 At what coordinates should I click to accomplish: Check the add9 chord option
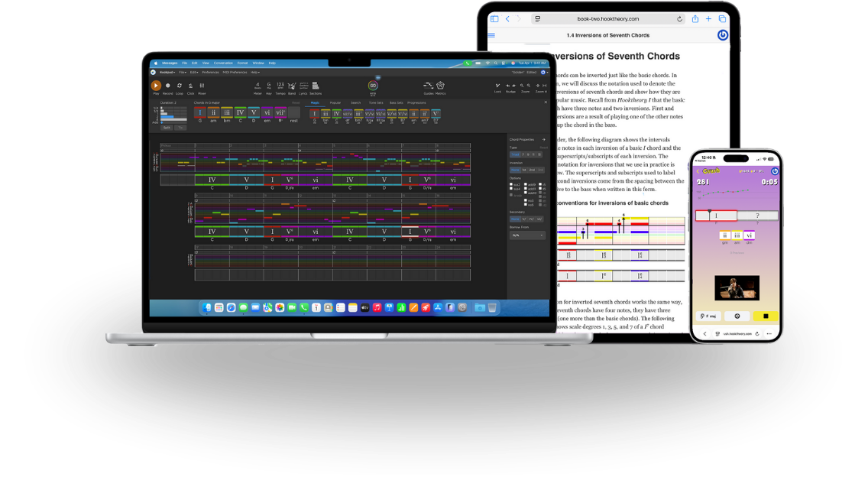[525, 184]
